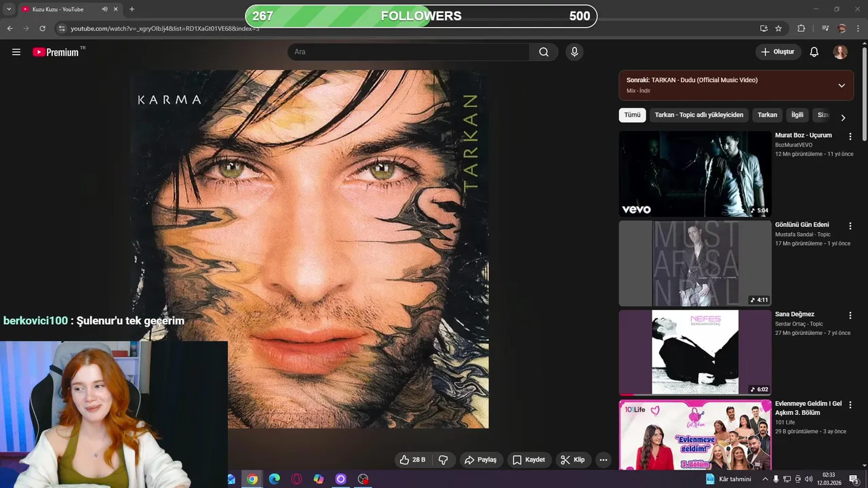
Task: Reload the page with refresh icon
Action: click(42, 28)
